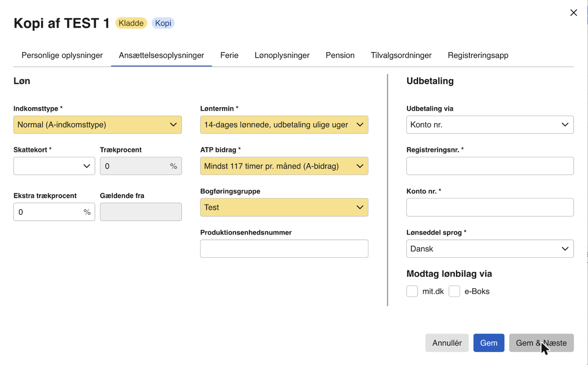The height and width of the screenshot is (365, 588).
Task: Close the Kopi af TEST 1 dialog
Action: 573,13
